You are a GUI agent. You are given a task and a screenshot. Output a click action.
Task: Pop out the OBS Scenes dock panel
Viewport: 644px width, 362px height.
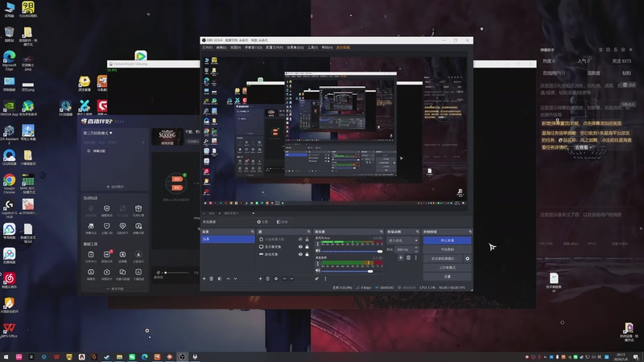point(253,232)
